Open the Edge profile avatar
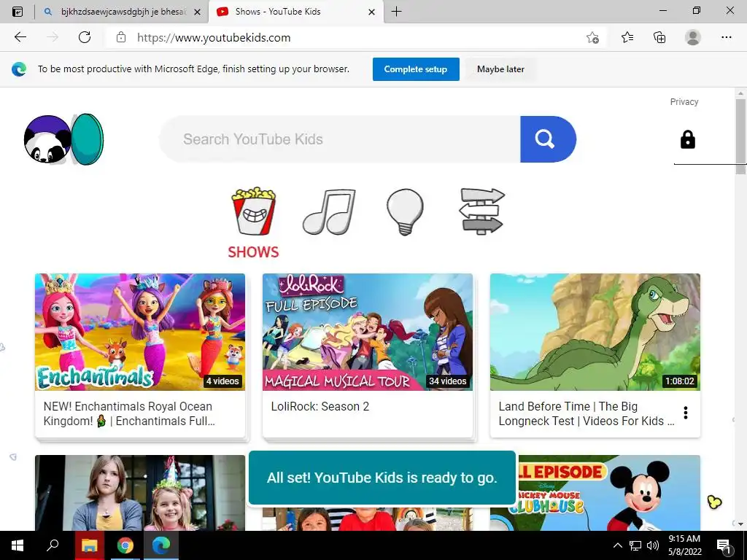 coord(693,37)
